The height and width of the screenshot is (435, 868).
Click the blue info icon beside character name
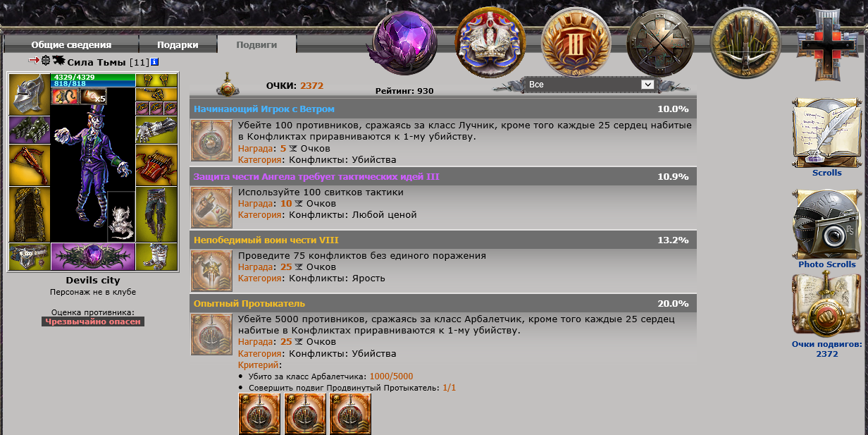pyautogui.click(x=155, y=62)
